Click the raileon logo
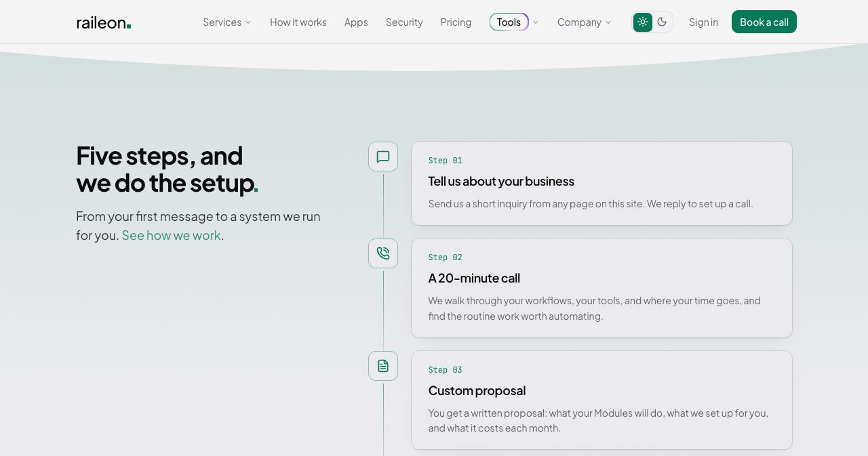The height and width of the screenshot is (456, 868). point(104,22)
